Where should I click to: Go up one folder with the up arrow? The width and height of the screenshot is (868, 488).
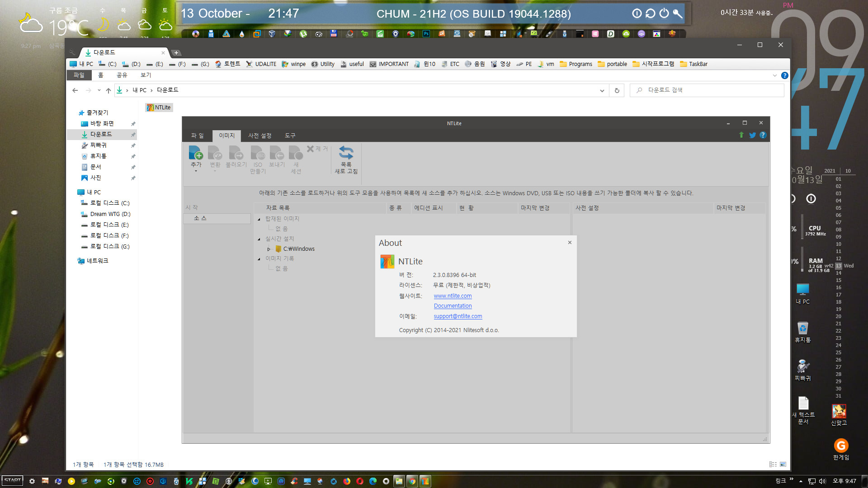pyautogui.click(x=108, y=90)
